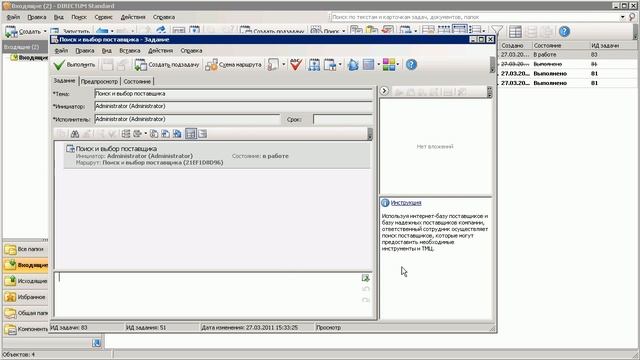The image size is (640, 360).
Task: Open dropdown next to scroll document icon
Action: click(284, 64)
